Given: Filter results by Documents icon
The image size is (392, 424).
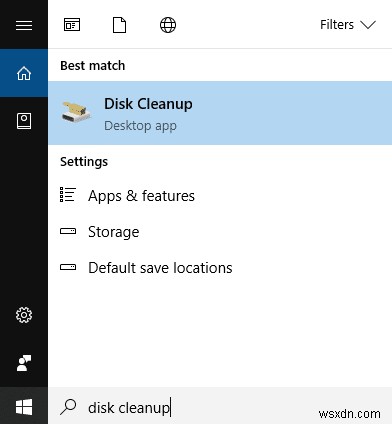Looking at the screenshot, I should click(x=119, y=25).
